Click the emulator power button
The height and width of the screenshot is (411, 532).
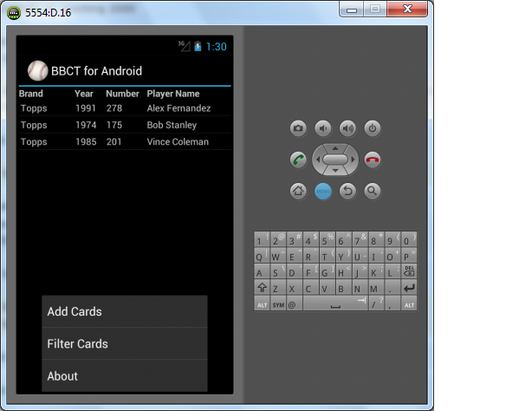pos(373,128)
